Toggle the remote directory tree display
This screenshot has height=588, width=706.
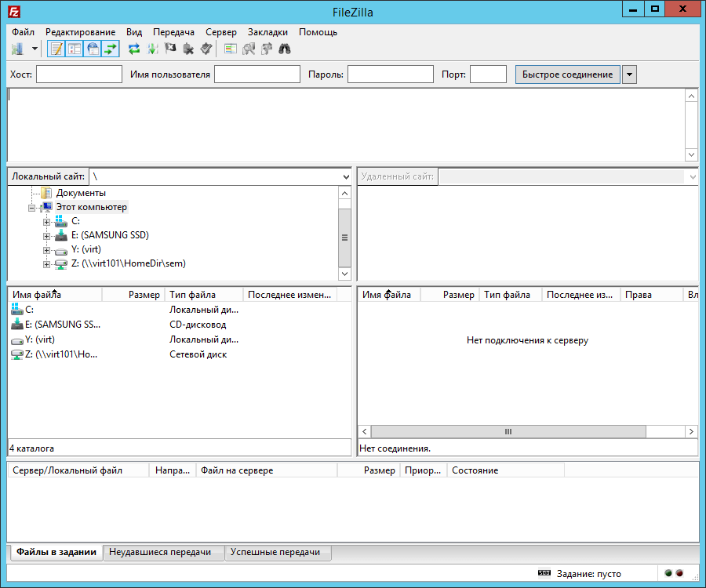click(x=93, y=49)
